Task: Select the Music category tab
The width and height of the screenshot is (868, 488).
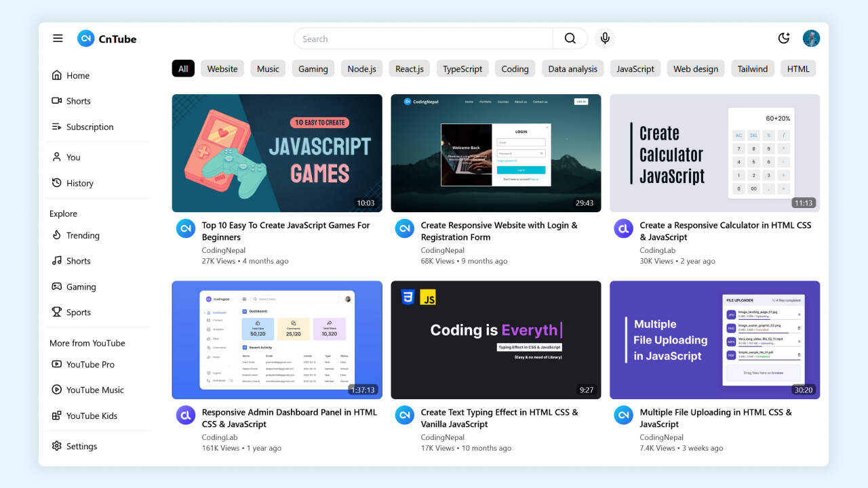Action: (x=267, y=68)
